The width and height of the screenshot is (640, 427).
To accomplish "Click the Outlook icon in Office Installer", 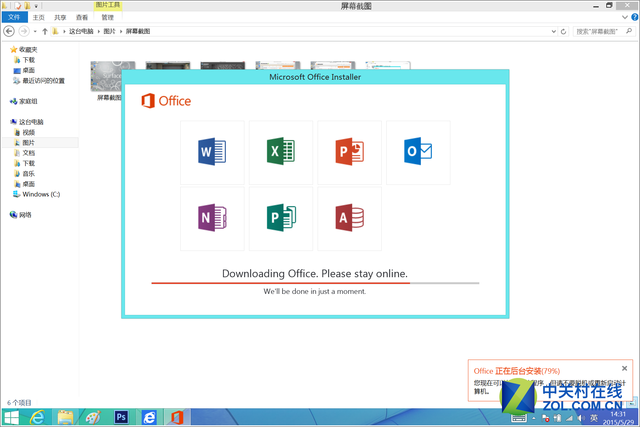I will click(x=418, y=151).
